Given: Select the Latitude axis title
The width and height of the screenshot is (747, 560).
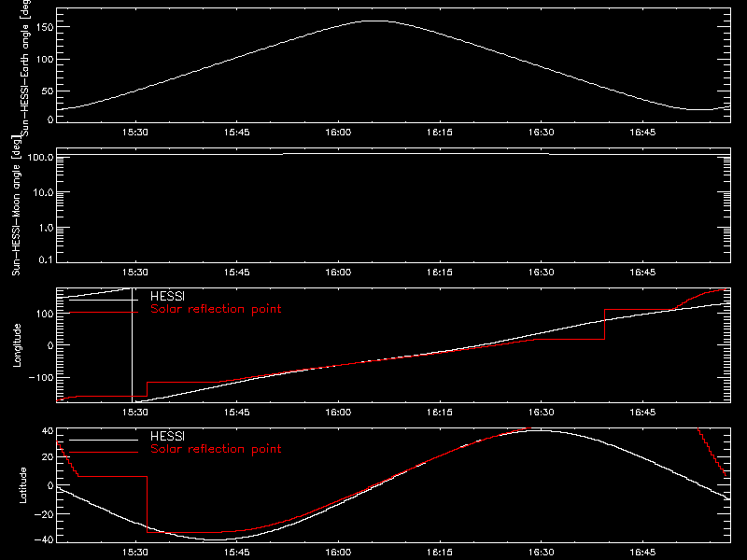Looking at the screenshot, I should click(22, 485).
